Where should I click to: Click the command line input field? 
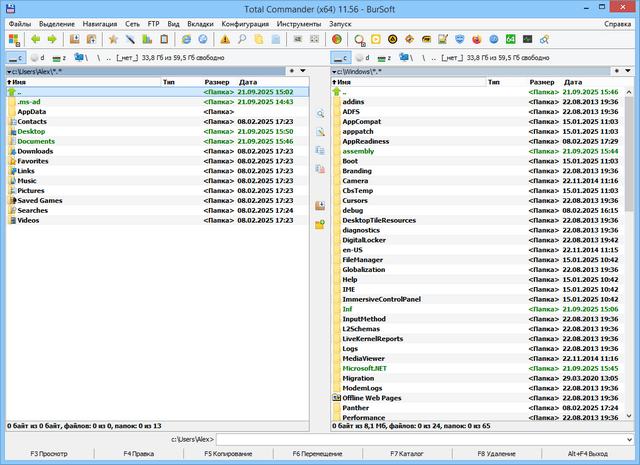pyautogui.click(x=420, y=439)
